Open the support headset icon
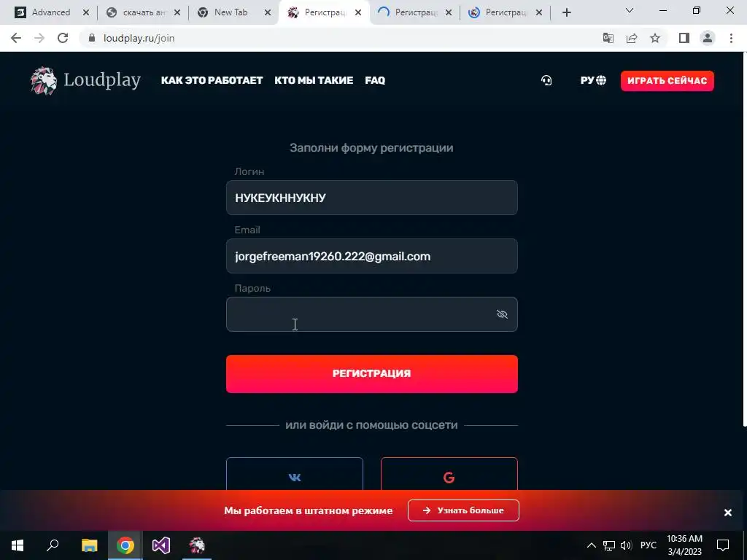Screen dimensions: 747x560 [x=546, y=80]
